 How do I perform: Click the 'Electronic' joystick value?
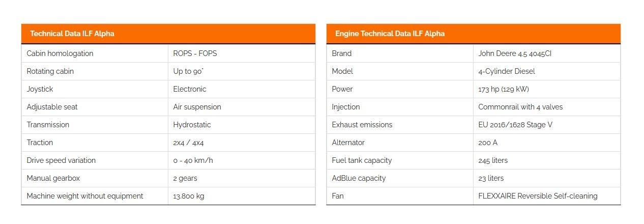pyautogui.click(x=190, y=89)
